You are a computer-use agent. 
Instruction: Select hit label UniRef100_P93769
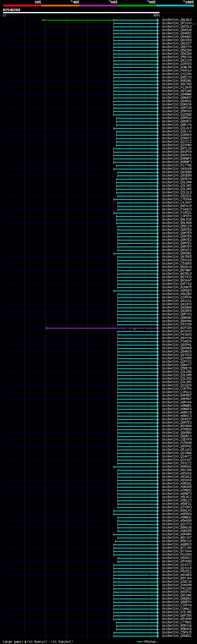click(x=177, y=325)
